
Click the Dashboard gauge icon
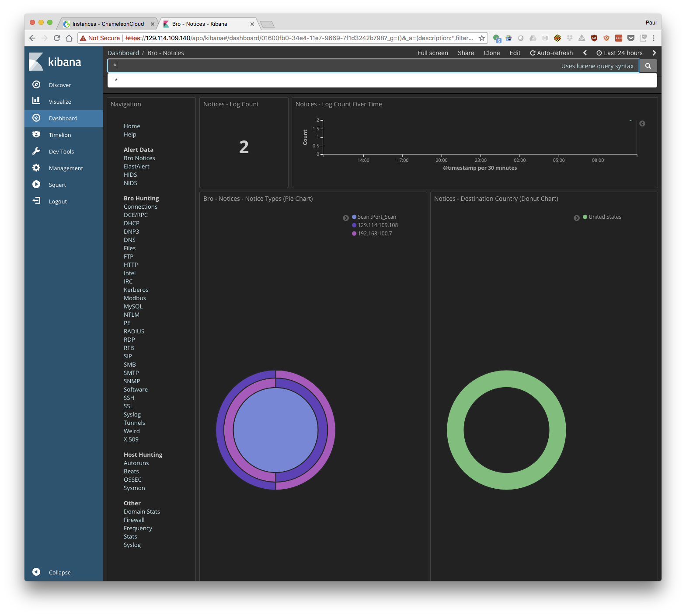tap(36, 118)
